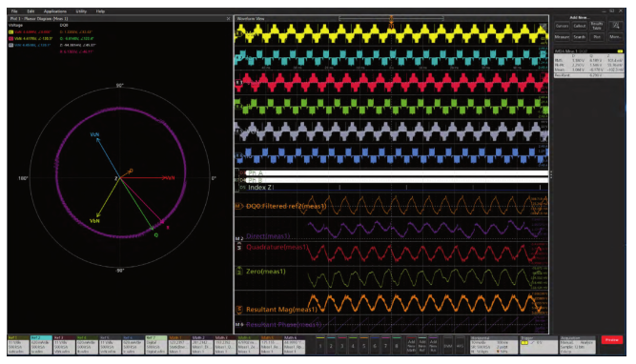Open the Math 5 badge
Image resolution: width=636 pixels, height=364 pixels.
click(x=272, y=345)
